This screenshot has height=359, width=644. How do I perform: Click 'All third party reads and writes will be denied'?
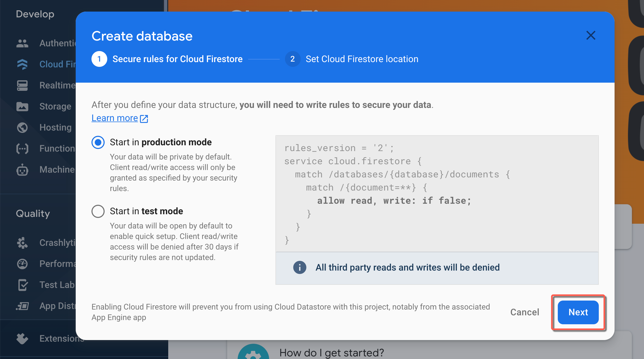coord(407,267)
